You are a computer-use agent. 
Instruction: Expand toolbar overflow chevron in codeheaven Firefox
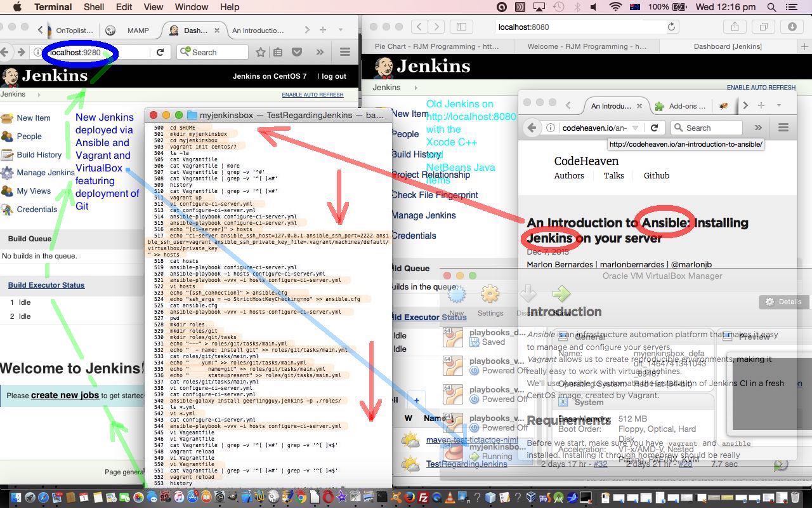tap(758, 128)
